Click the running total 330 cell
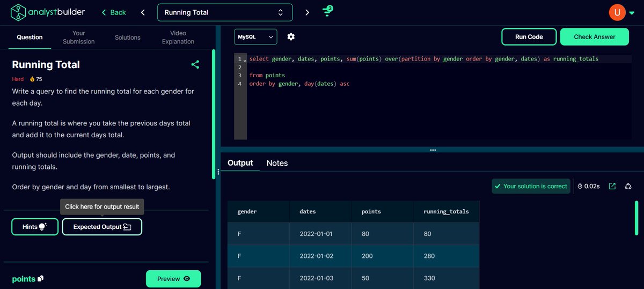 click(446, 278)
